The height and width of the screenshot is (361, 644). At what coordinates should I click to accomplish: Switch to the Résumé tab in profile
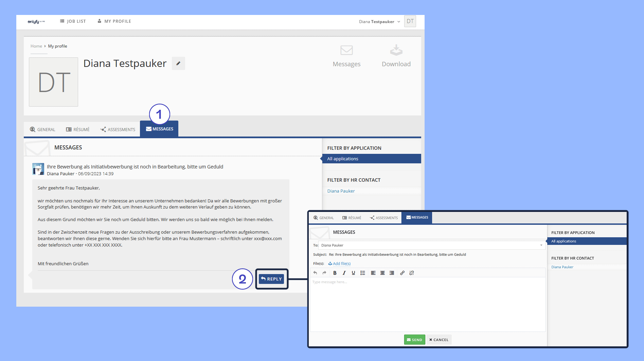tap(78, 129)
